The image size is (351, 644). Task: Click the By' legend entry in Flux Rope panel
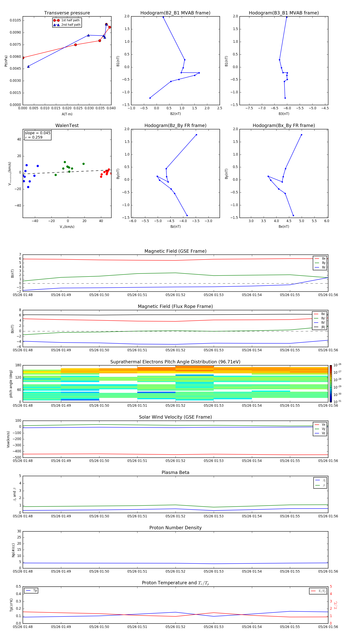tap(320, 318)
